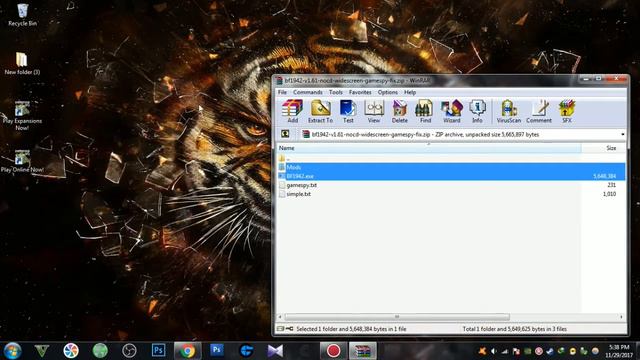
Task: Click the horizontal scrollbar in file list
Action: (397, 317)
